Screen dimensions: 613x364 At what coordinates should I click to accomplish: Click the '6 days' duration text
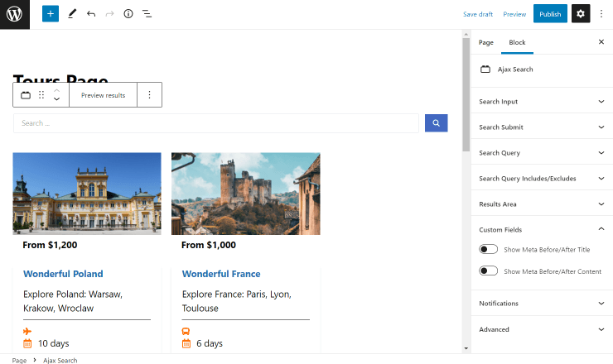[x=210, y=343]
